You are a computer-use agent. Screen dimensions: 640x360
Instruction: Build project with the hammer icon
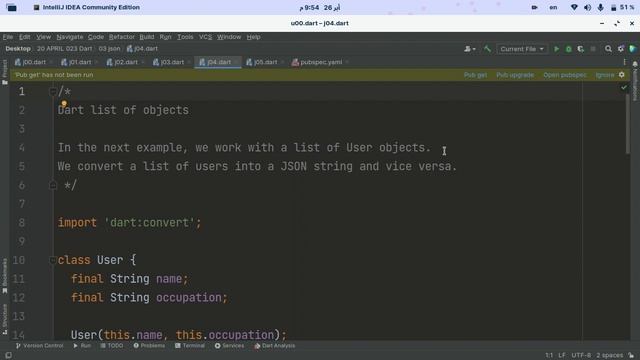(487, 49)
